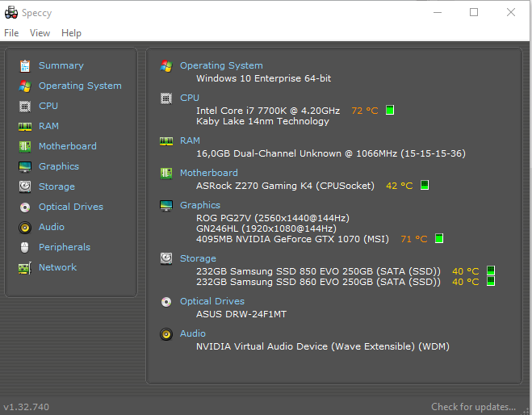Select Operating System in the sidebar
This screenshot has width=532, height=415.
tap(80, 86)
